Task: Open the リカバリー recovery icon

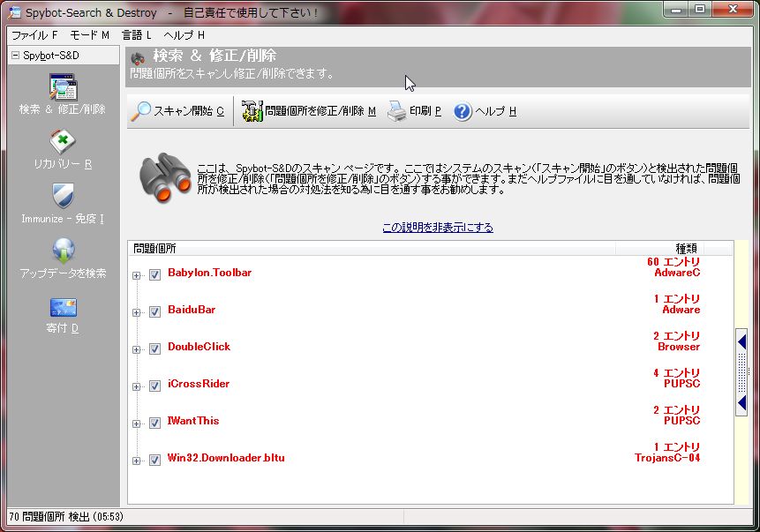Action: (63, 141)
